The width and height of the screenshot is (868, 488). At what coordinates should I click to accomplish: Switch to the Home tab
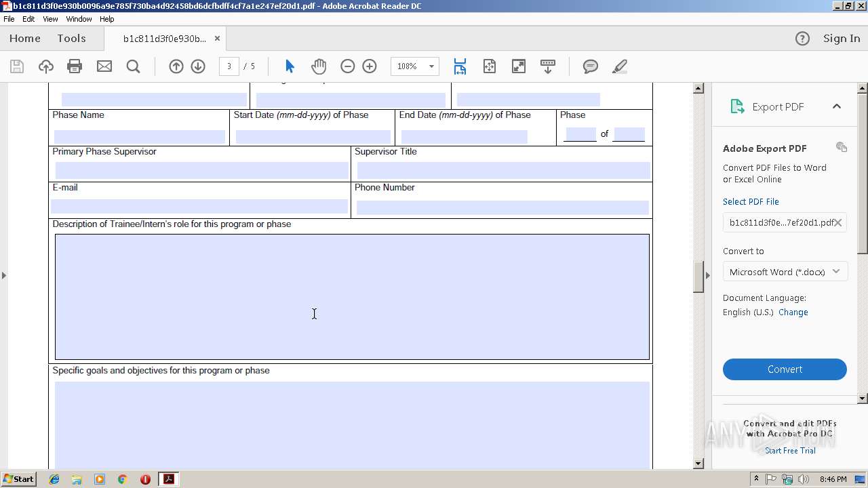pos(25,39)
